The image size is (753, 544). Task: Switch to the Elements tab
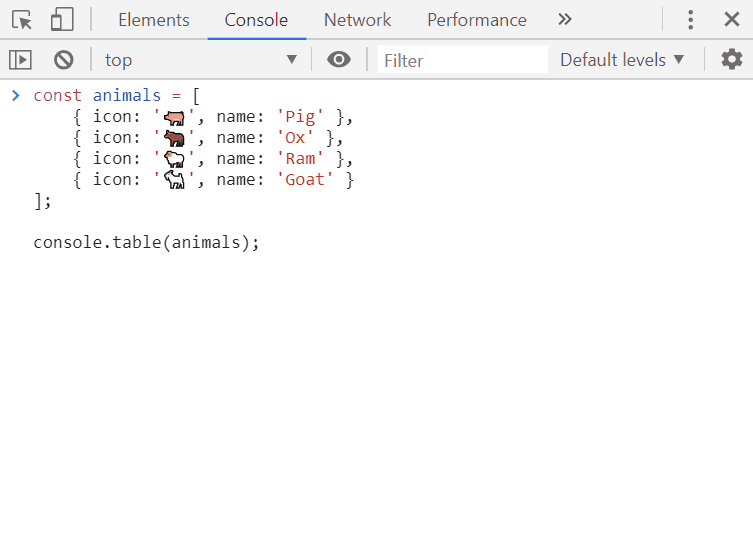point(154,20)
